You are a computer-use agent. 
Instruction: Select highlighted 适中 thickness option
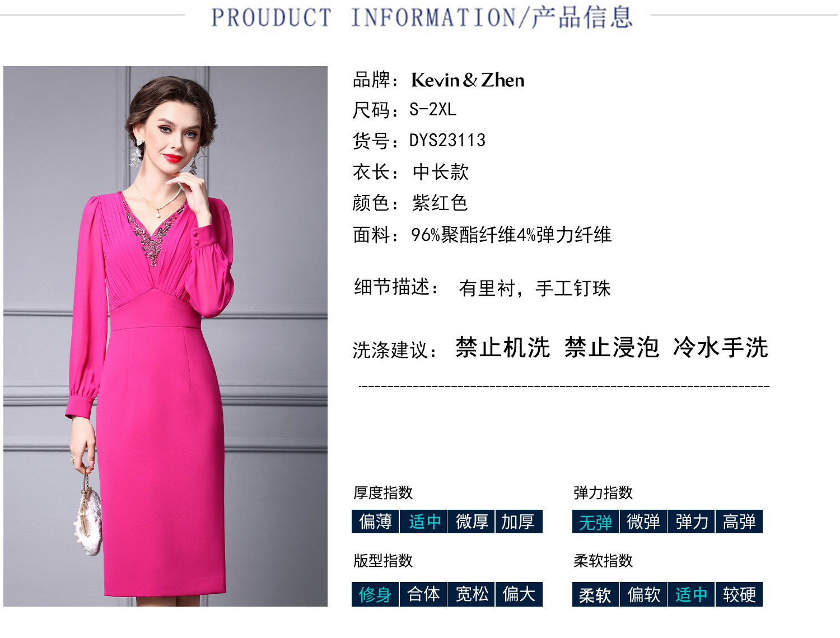pos(423,521)
